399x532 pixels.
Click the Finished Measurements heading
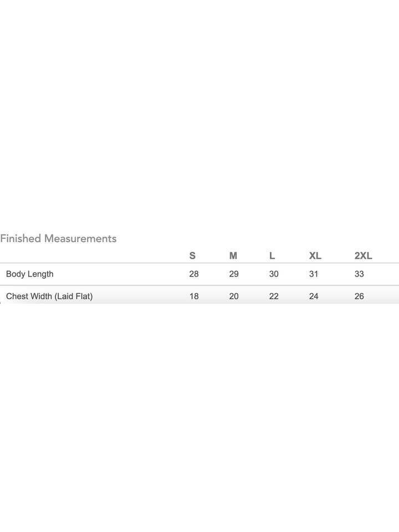(58, 238)
